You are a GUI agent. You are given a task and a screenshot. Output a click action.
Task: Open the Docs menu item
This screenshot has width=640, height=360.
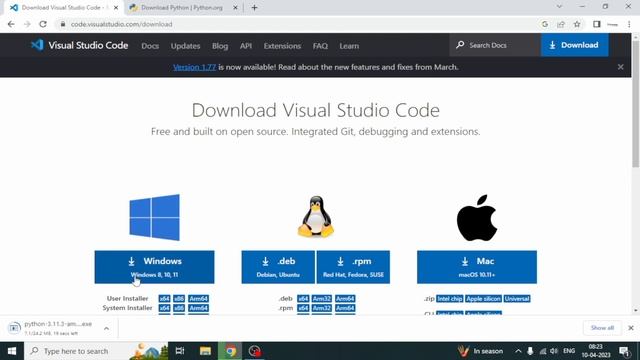[x=150, y=46]
